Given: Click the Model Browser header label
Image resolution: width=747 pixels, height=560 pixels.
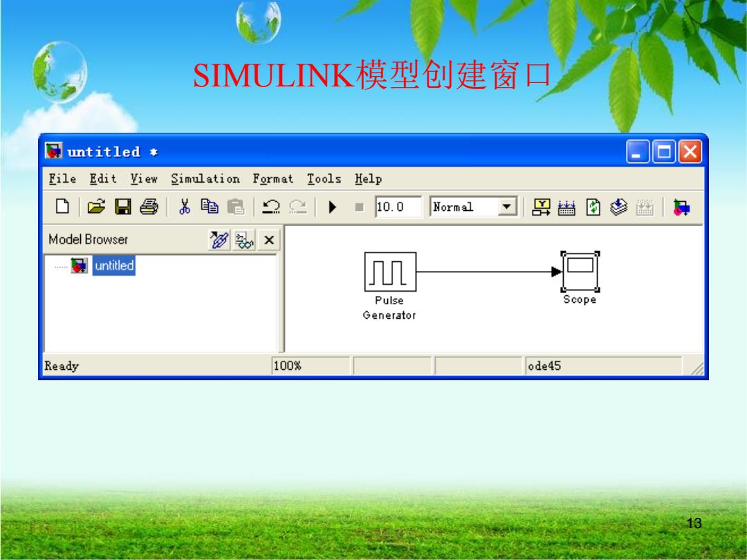Looking at the screenshot, I should [88, 239].
